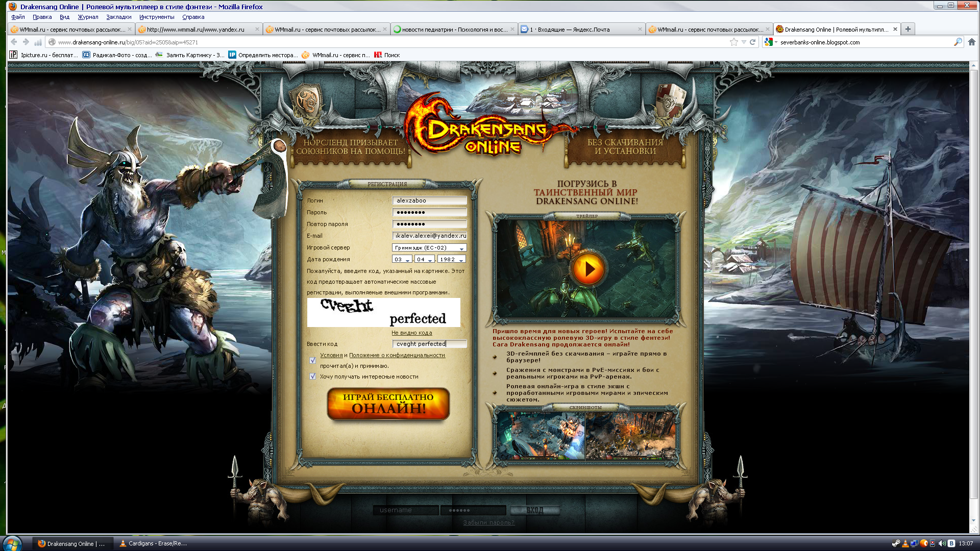Click the system tray clock 13:07
Image resolution: width=980 pixels, height=551 pixels.
966,543
